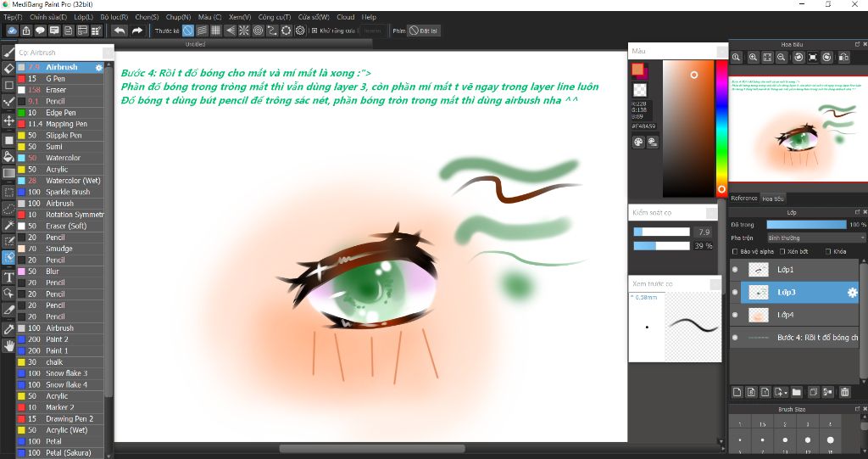Enable the radial snap ruler
This screenshot has width=868, height=459.
click(243, 31)
